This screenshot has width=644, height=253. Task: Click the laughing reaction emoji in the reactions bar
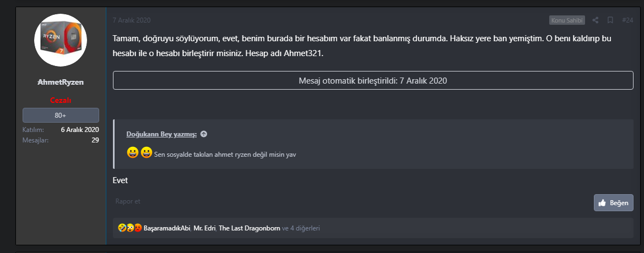click(x=122, y=228)
